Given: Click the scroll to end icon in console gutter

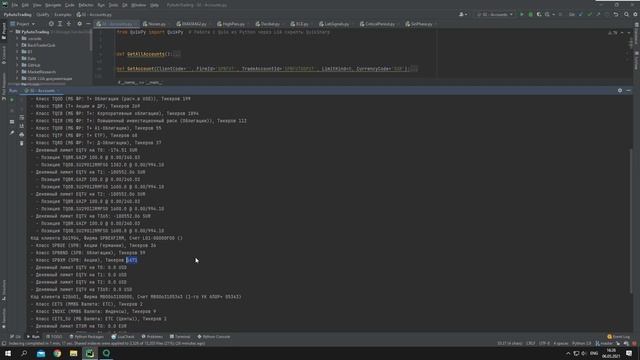Looking at the screenshot, I should coord(22,126).
